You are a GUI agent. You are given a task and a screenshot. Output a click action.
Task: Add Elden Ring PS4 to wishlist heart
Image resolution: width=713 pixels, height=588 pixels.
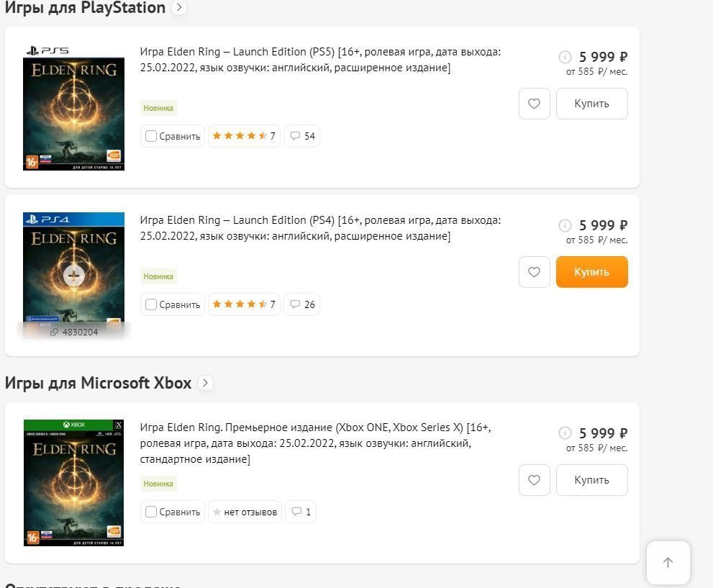(x=535, y=272)
